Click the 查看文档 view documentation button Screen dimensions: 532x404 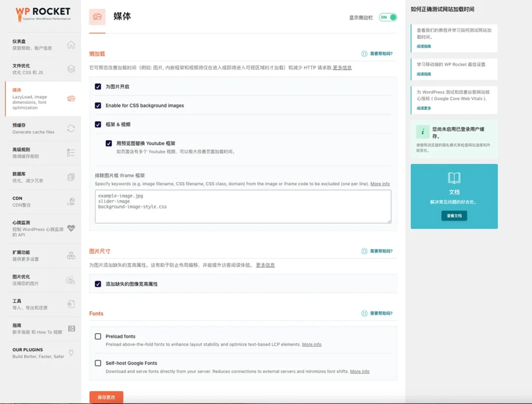click(x=454, y=215)
